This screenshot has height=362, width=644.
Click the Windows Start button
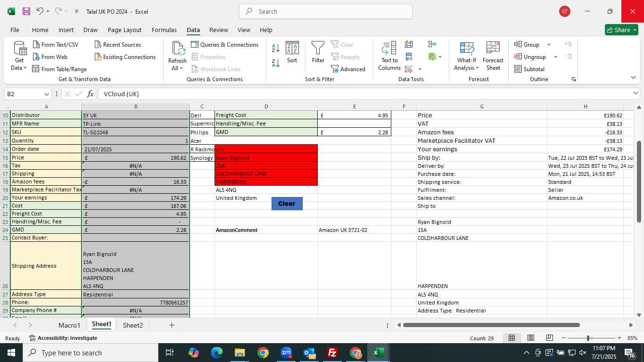(x=11, y=353)
